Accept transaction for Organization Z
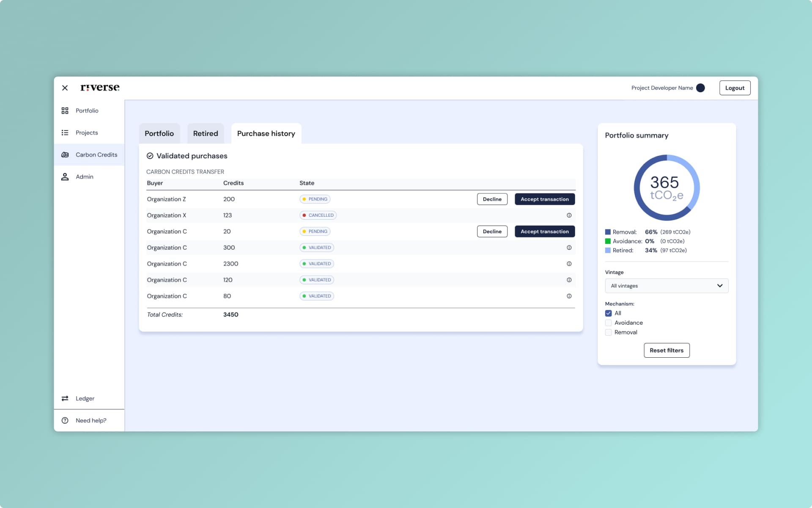Image resolution: width=812 pixels, height=508 pixels. (x=544, y=199)
